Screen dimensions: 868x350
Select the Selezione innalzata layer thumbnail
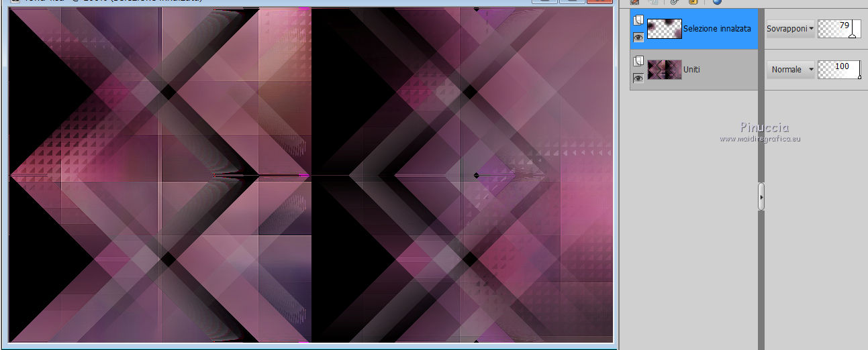click(x=665, y=29)
